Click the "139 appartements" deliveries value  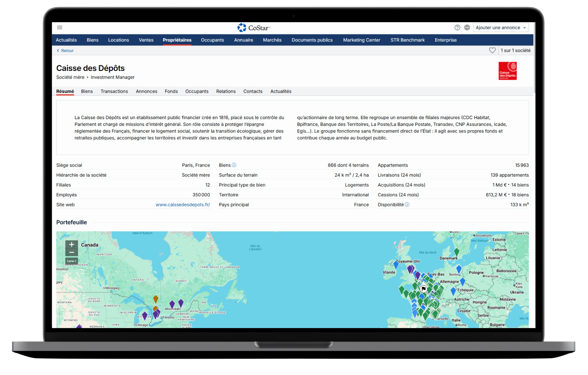[509, 175]
